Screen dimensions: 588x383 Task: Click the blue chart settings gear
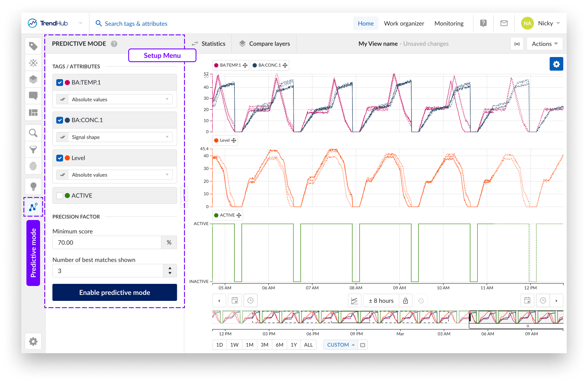(556, 64)
